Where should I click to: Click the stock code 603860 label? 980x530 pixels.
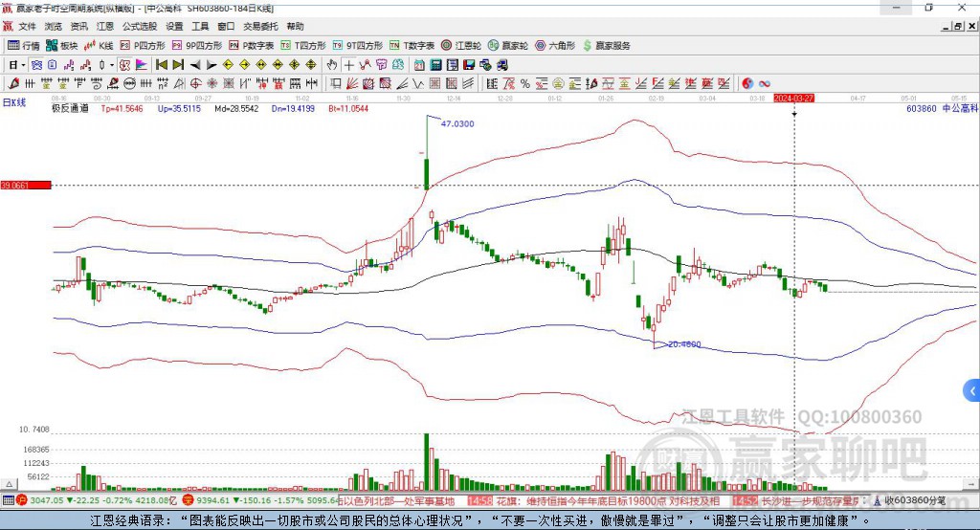(x=922, y=108)
